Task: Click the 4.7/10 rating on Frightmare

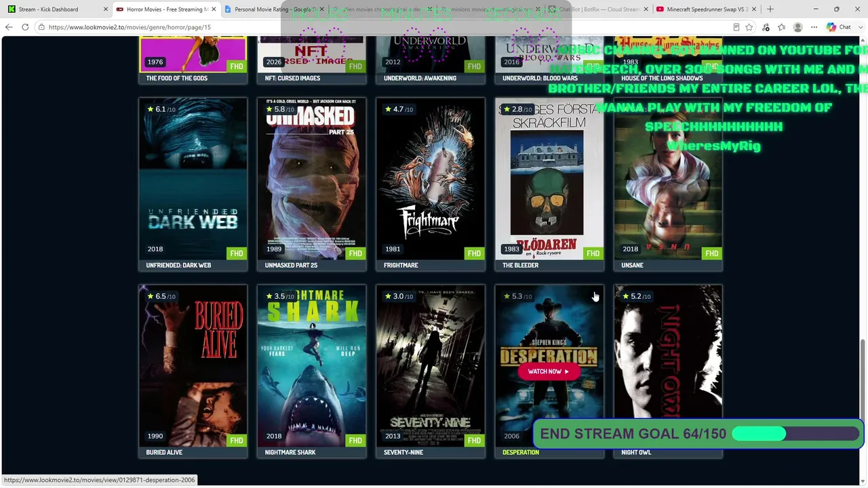Action: [x=399, y=109]
